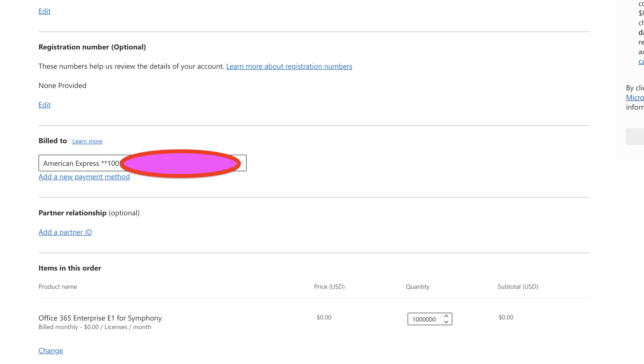Click the Subtotal (USD) column header
This screenshot has height=364, width=644.
pyautogui.click(x=518, y=287)
